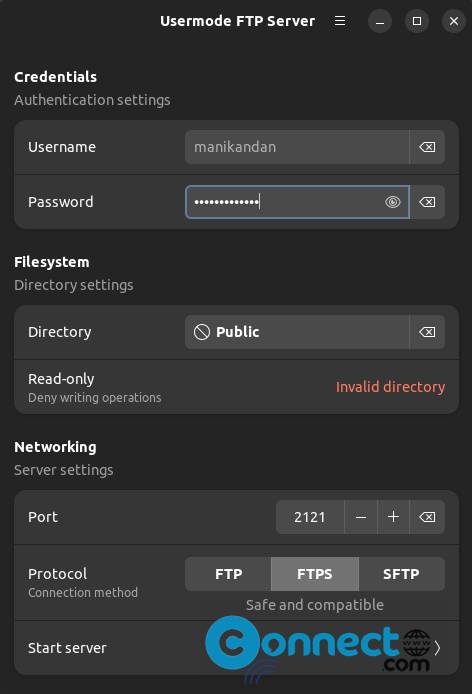The image size is (472, 694).
Task: Select the SFTP protocol option
Action: [402, 574]
